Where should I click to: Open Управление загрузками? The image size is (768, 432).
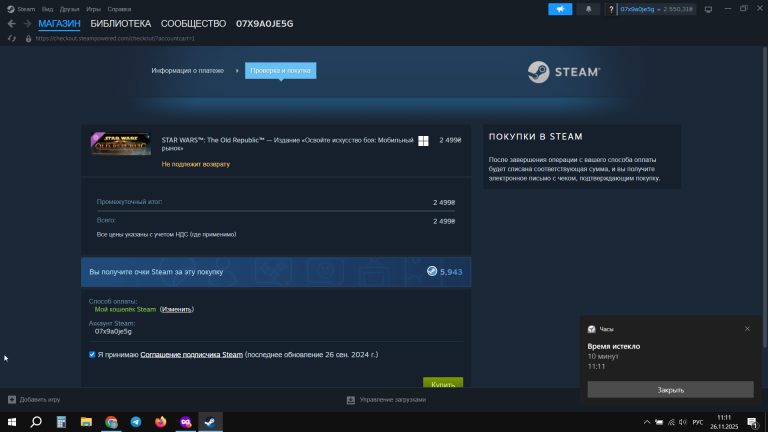(393, 400)
